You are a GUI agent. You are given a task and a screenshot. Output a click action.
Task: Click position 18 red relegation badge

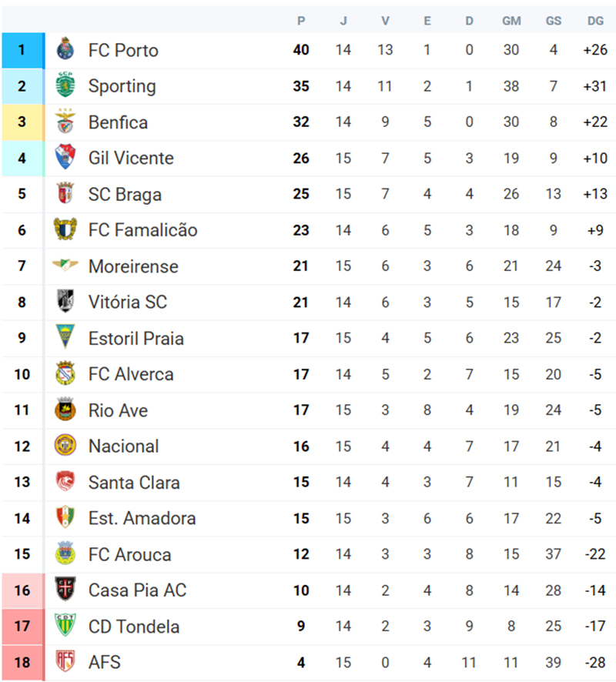click(22, 662)
